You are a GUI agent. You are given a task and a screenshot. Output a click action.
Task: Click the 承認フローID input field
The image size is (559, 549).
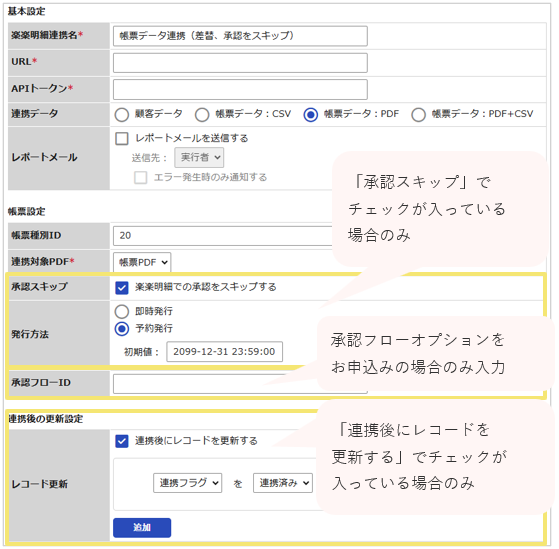click(x=240, y=384)
